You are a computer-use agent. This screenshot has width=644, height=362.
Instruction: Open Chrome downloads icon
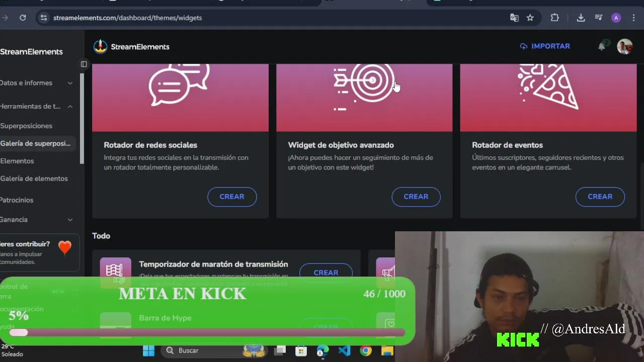coord(581,18)
